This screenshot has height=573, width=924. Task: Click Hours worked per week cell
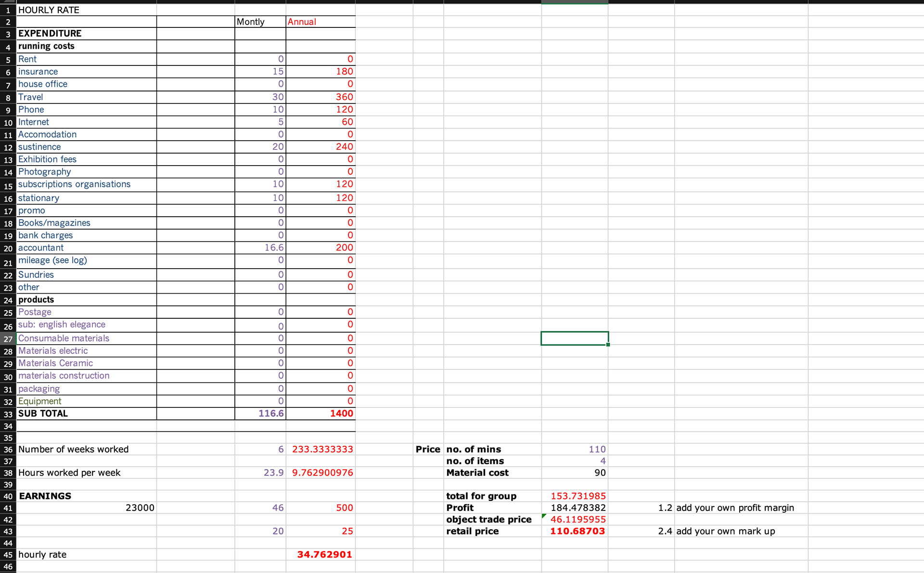point(87,473)
